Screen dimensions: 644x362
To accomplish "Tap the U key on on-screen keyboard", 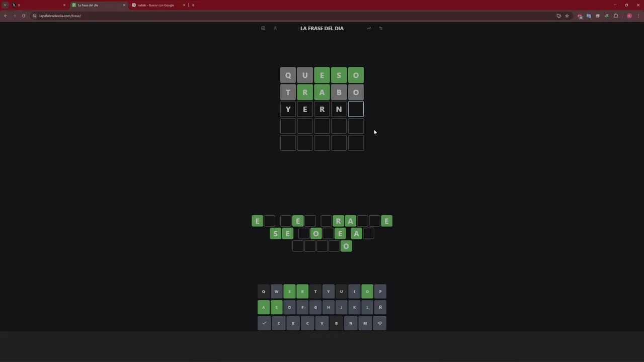I will point(341,292).
